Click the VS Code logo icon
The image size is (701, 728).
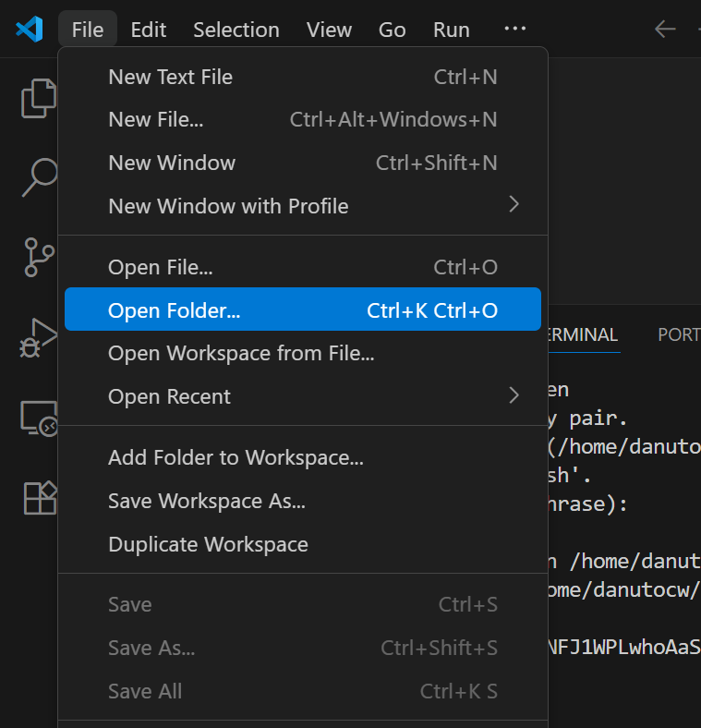tap(29, 30)
